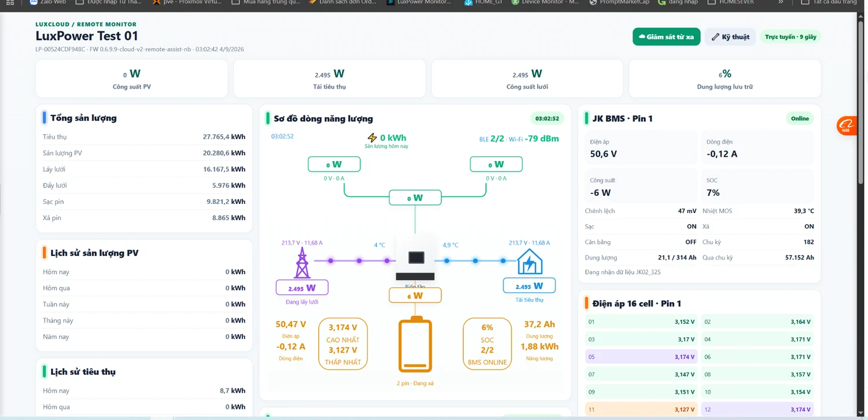Select the Dung lượng lưu trữ card
This screenshot has height=420, width=868.
(724, 79)
